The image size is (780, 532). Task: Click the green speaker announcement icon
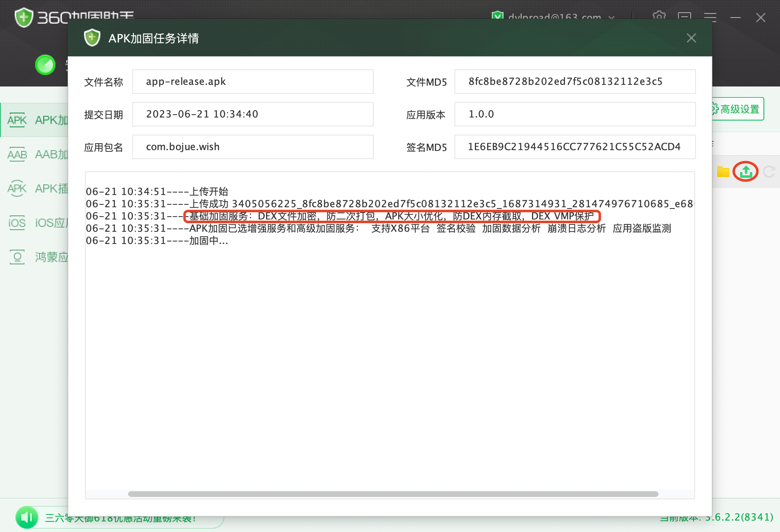pyautogui.click(x=27, y=517)
